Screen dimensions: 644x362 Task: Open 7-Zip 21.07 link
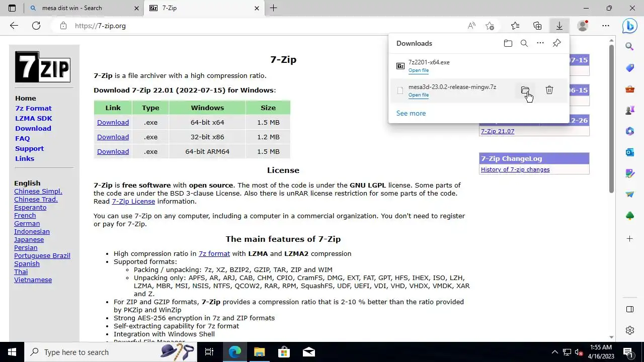pos(498,131)
